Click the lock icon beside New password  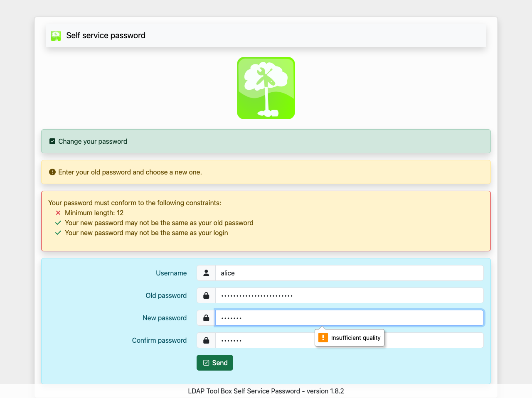click(x=206, y=318)
